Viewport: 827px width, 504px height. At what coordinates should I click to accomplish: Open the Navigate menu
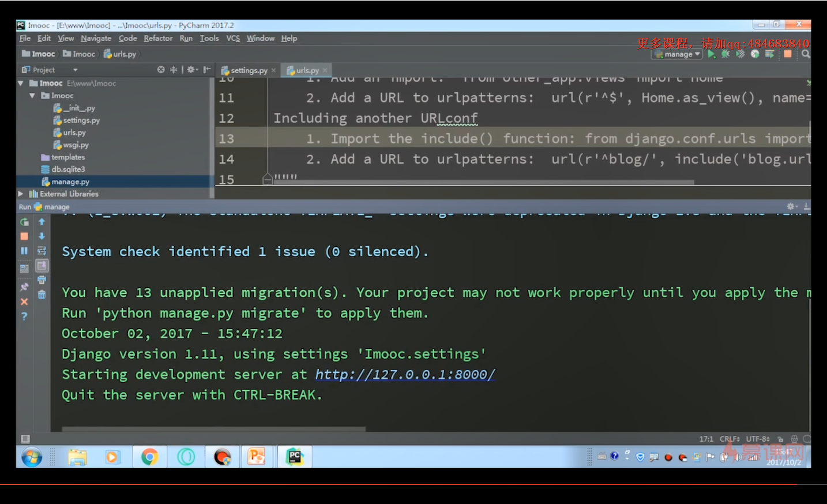[x=96, y=38]
